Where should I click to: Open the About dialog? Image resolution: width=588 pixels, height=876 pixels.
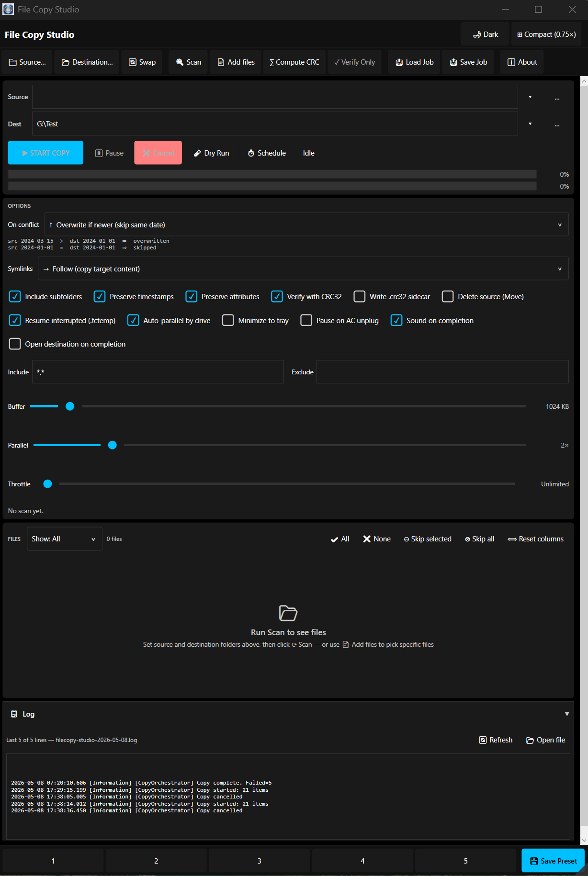click(522, 62)
